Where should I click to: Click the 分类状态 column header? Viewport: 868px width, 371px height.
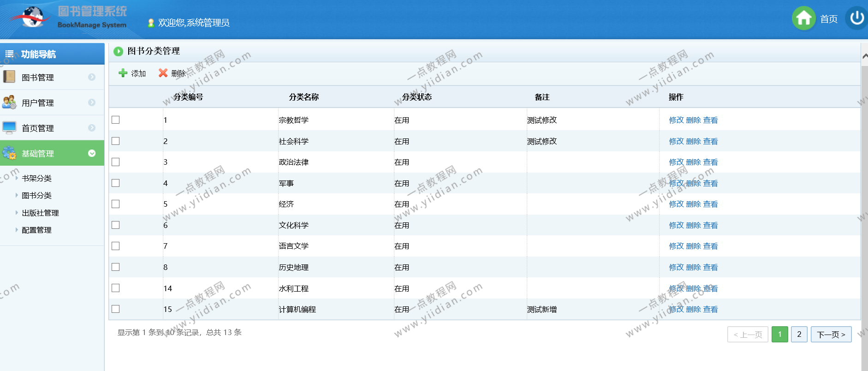point(417,97)
